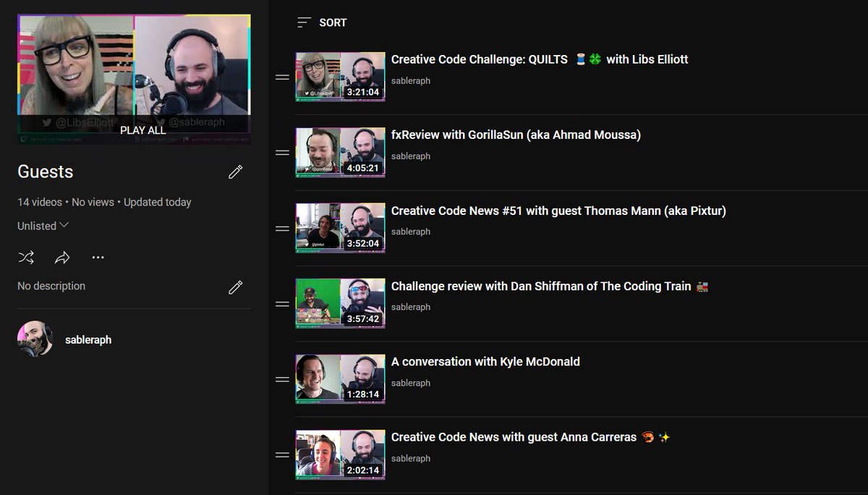
Task: Click sableraph under the Kyle McDonald video
Action: pyautogui.click(x=411, y=383)
